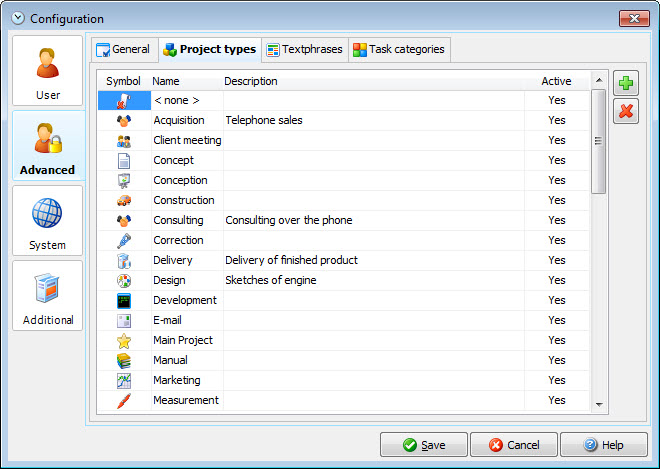Open the System globe section
The image size is (660, 469).
tap(48, 221)
